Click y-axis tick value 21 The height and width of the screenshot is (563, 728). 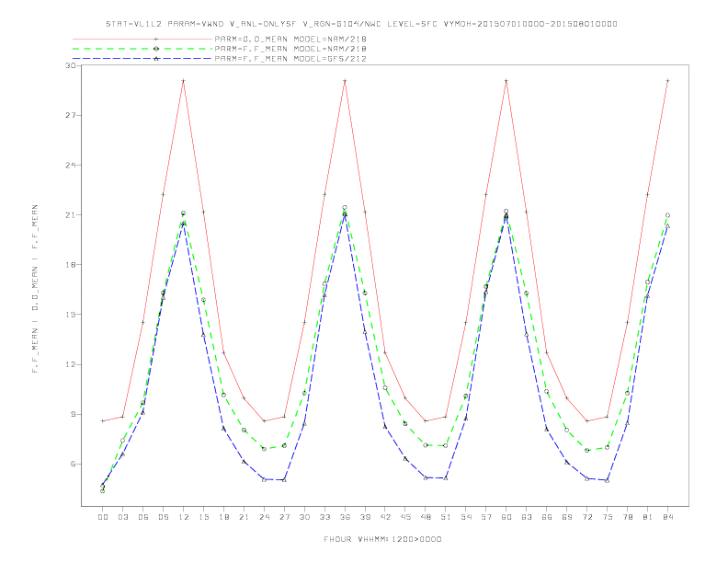coord(71,215)
